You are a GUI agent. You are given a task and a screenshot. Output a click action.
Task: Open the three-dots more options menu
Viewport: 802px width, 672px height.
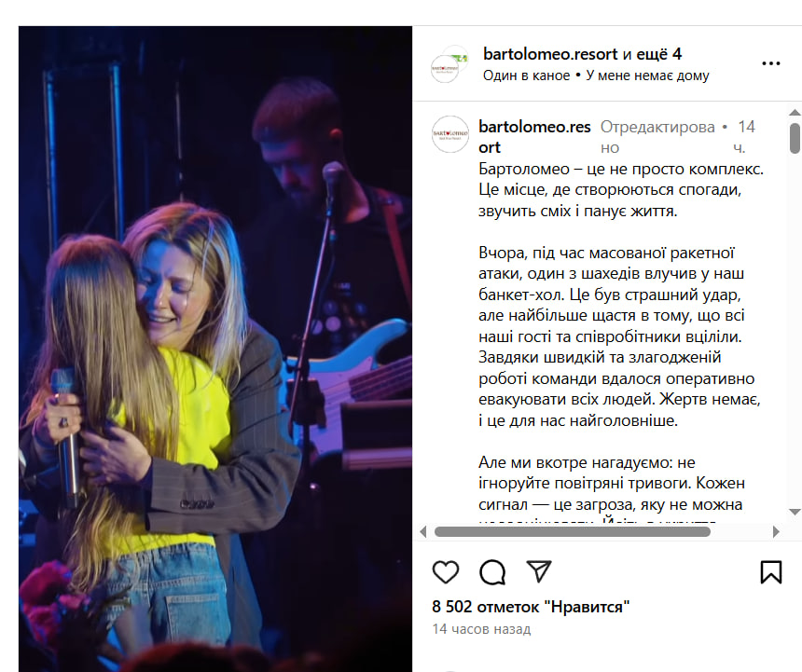[x=771, y=63]
